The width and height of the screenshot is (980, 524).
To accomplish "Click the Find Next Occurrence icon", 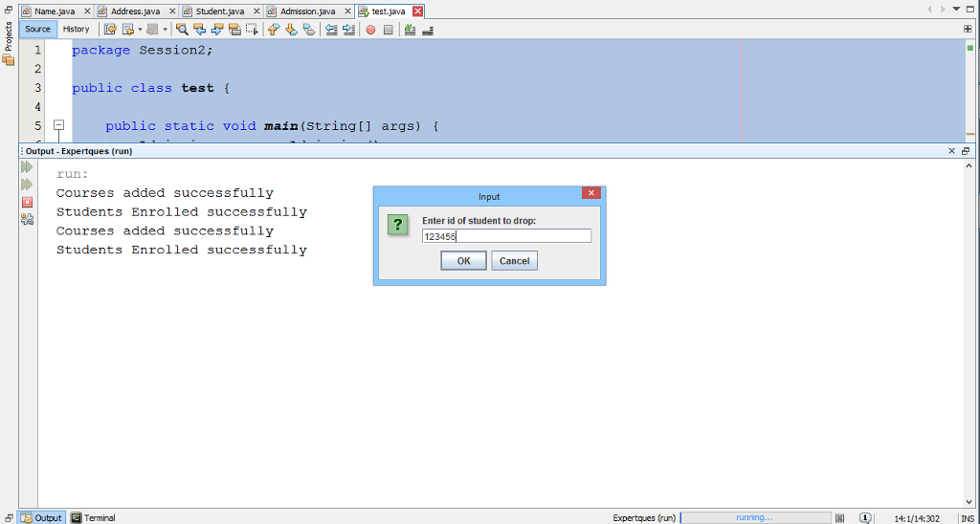I will 217,30.
